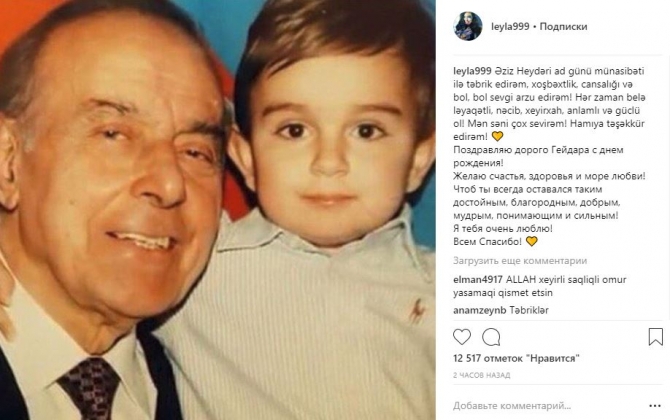Open the comment bubble icon
670x420 pixels.
click(x=491, y=337)
